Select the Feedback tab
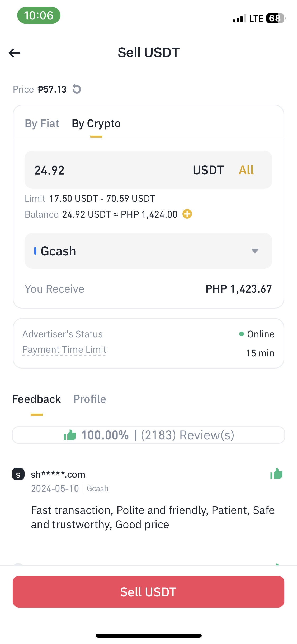 (36, 399)
